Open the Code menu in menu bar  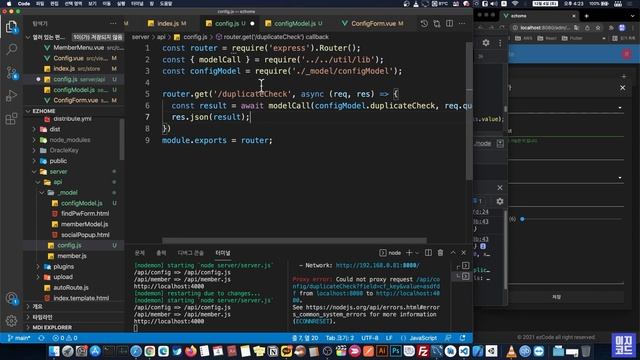(24, 4)
